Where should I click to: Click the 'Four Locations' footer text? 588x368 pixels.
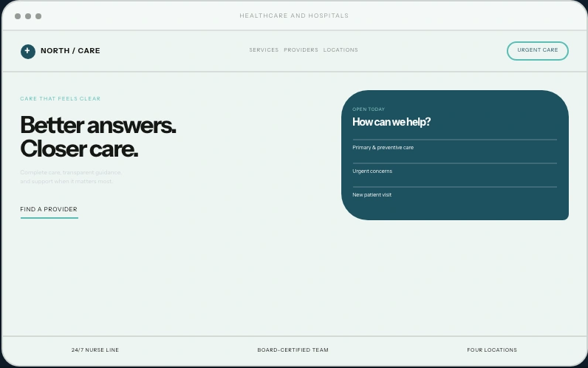(x=492, y=350)
